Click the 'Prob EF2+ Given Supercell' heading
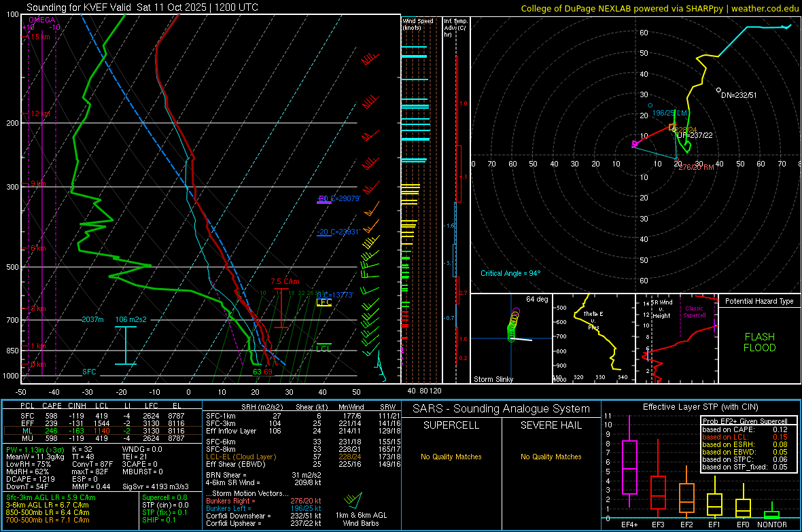The height and width of the screenshot is (532, 802). (x=745, y=421)
